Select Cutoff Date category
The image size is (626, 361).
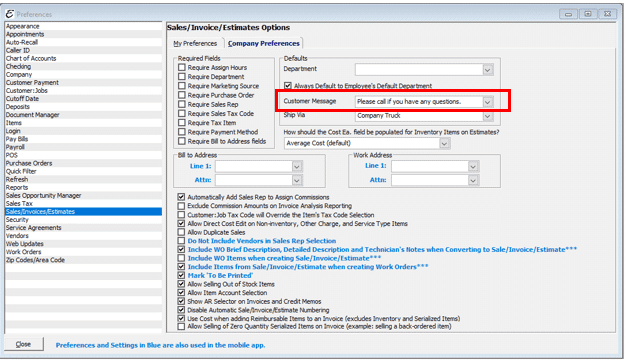coord(83,99)
